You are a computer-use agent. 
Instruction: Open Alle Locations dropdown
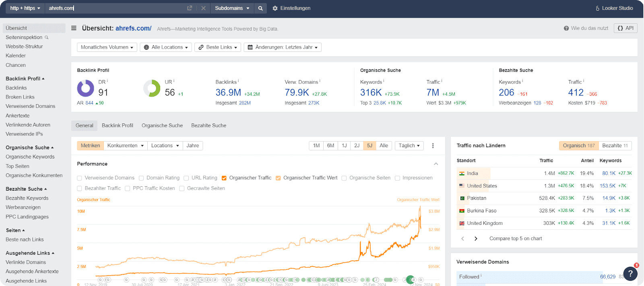pos(166,47)
